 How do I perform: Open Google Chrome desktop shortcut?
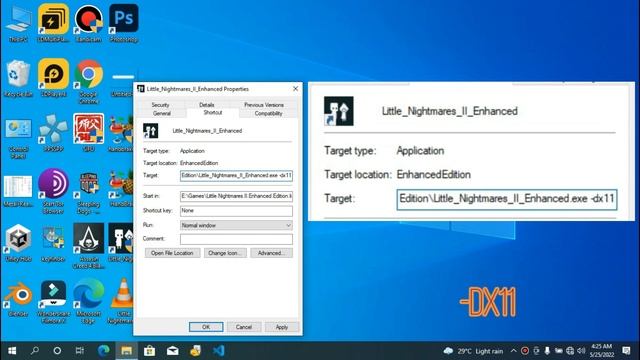coord(89,82)
